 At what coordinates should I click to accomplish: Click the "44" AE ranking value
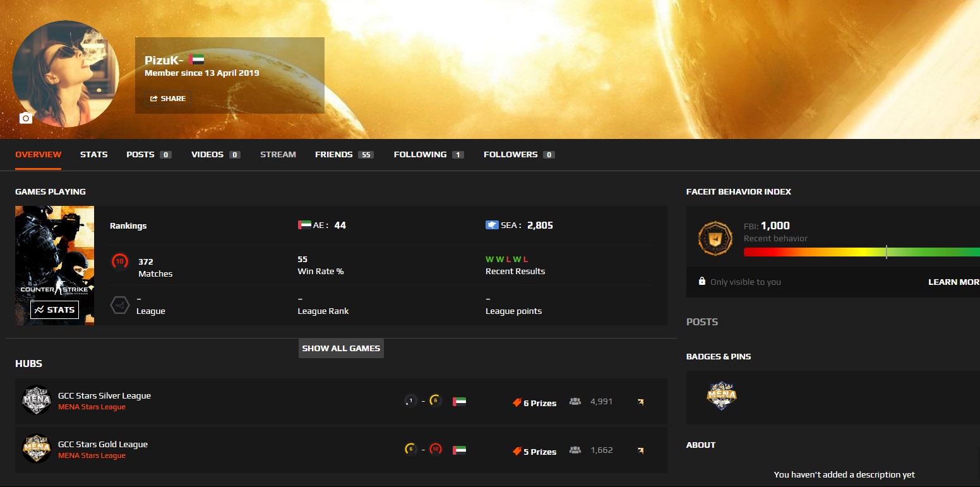[340, 225]
